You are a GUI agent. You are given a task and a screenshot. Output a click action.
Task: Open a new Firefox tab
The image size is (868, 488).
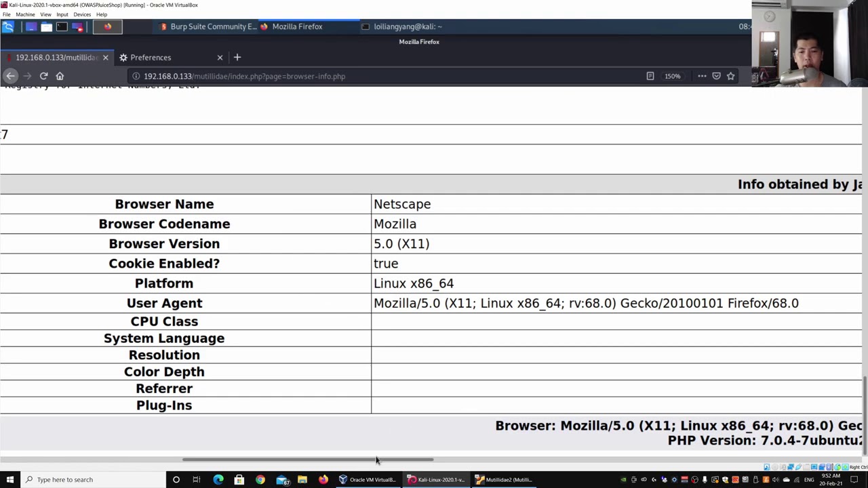click(x=237, y=58)
